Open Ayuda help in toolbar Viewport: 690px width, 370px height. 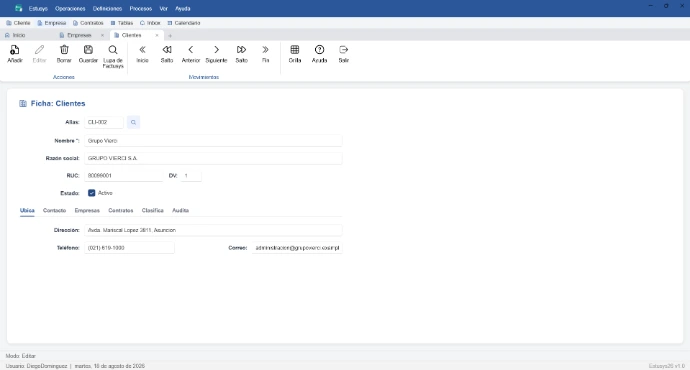pos(319,50)
